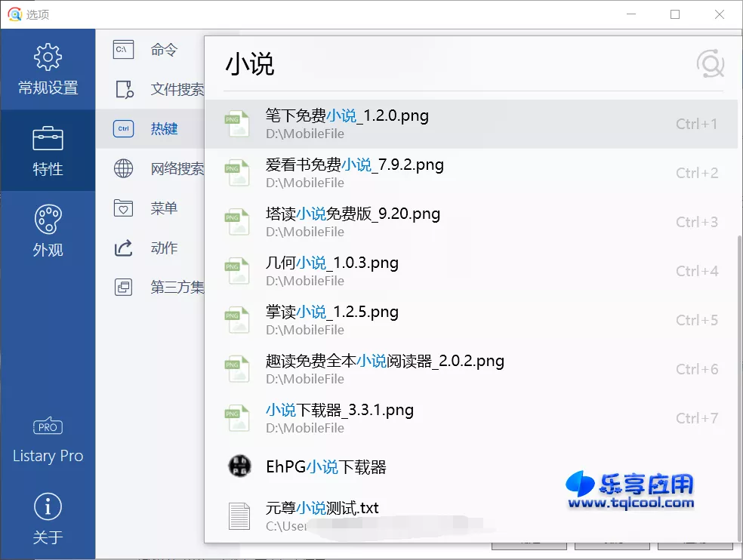Click the EhPG小说下载器 app icon
The height and width of the screenshot is (560, 743).
coord(239,466)
